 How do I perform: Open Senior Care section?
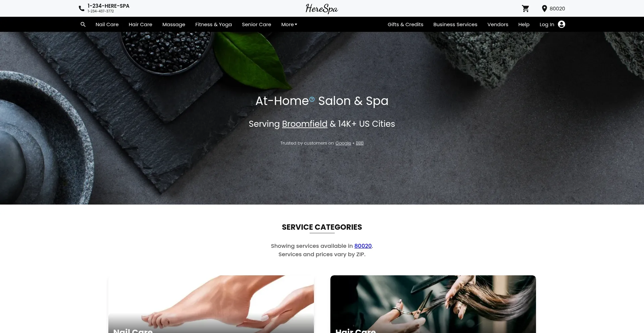click(x=256, y=24)
